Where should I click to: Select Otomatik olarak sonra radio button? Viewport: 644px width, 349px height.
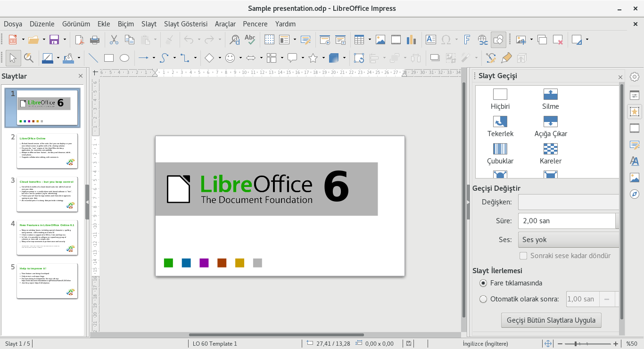[x=483, y=299]
